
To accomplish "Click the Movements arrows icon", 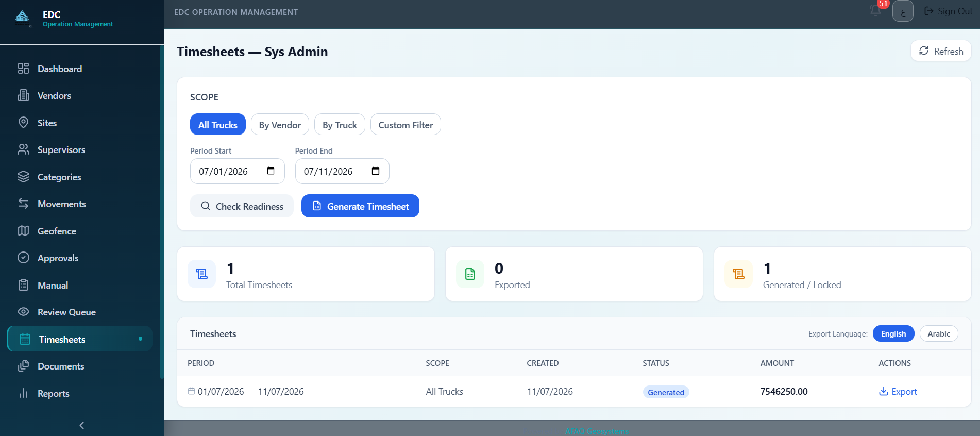I will coord(24,204).
